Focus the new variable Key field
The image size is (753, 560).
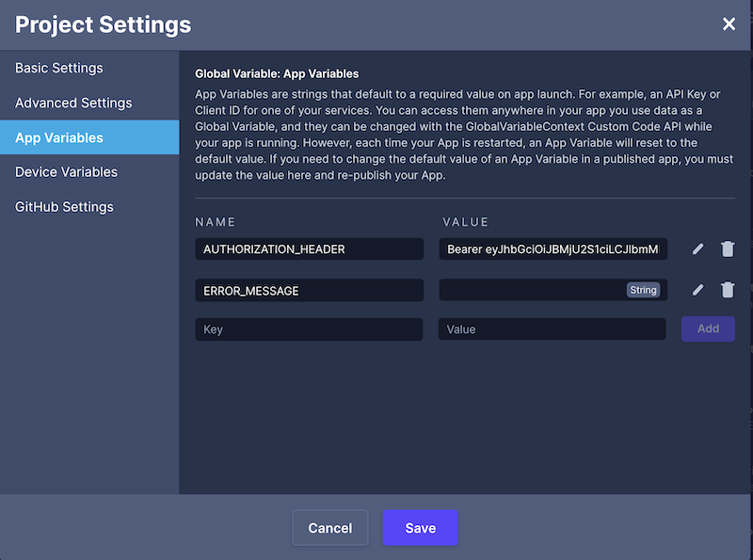click(309, 329)
